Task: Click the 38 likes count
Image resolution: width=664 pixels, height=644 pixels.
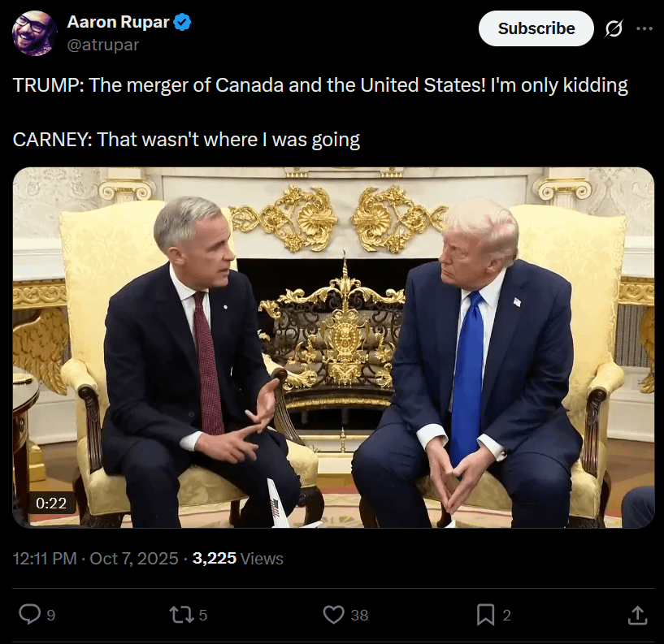Action: pyautogui.click(x=359, y=616)
